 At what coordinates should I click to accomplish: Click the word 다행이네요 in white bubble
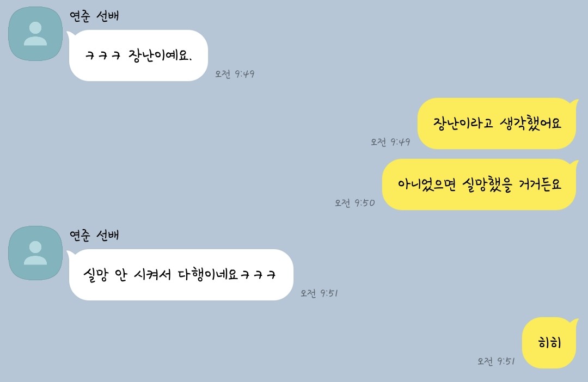pyautogui.click(x=208, y=274)
